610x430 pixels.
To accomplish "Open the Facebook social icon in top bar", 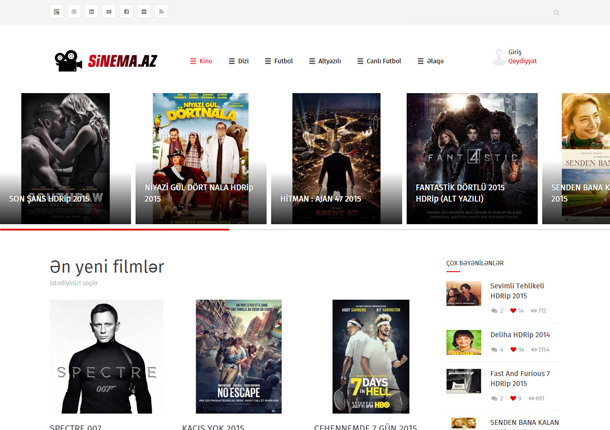I will click(x=127, y=12).
